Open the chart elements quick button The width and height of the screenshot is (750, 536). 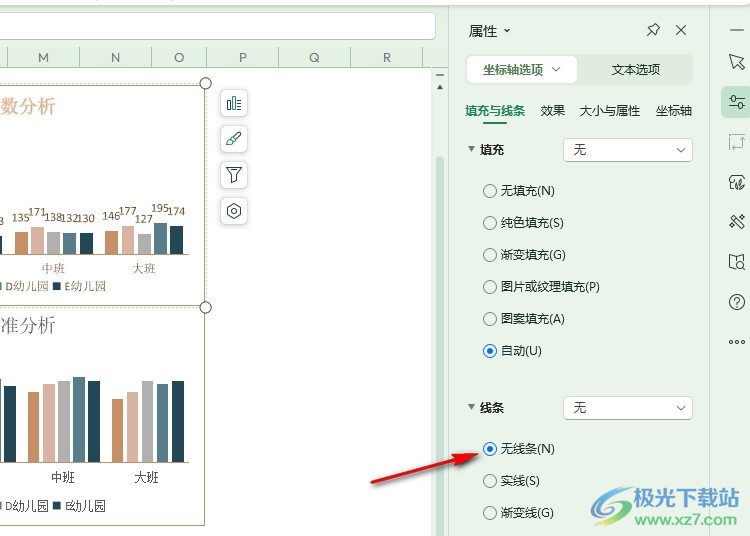(234, 103)
